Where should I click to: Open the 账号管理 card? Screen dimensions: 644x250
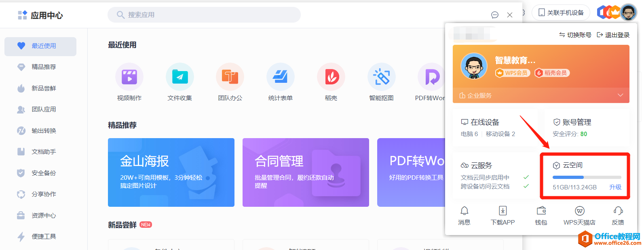(x=587, y=128)
